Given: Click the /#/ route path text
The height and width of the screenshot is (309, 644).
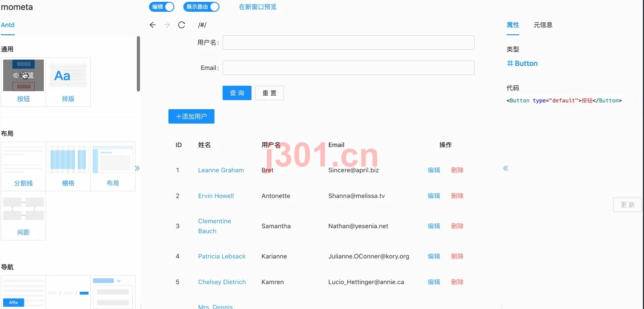Looking at the screenshot, I should (x=202, y=25).
